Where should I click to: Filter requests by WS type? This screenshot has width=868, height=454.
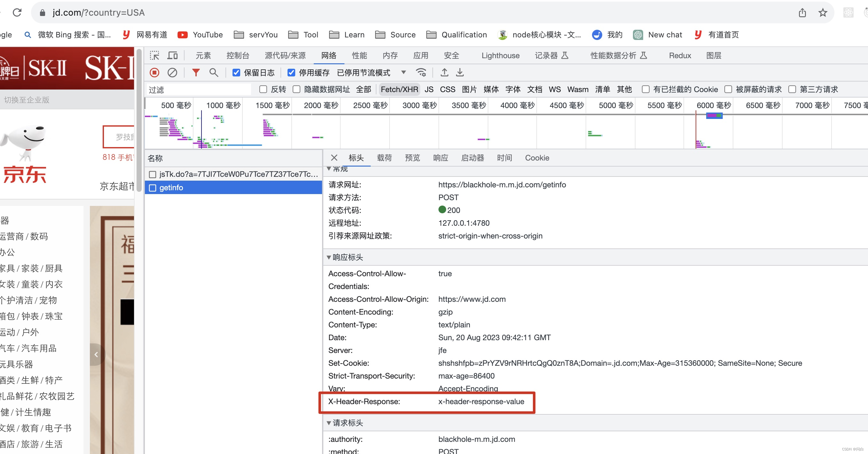(x=555, y=89)
